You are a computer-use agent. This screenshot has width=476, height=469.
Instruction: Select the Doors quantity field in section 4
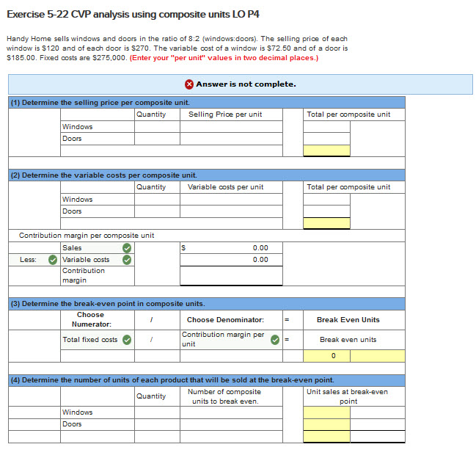157,424
